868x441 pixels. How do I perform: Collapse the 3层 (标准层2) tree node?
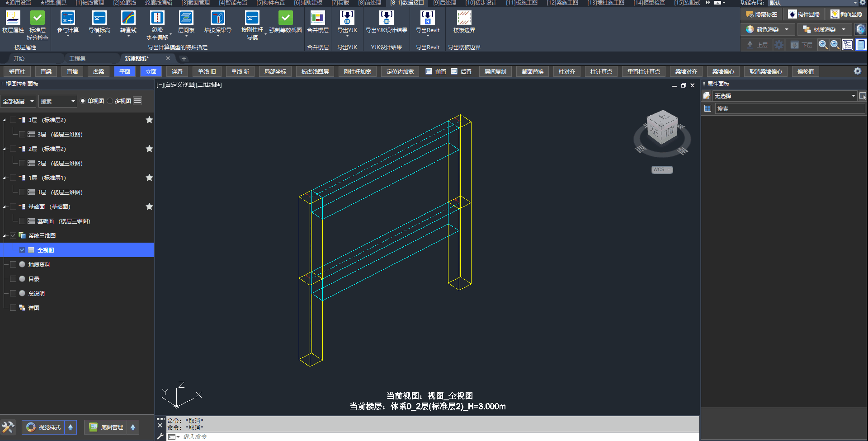click(x=5, y=120)
